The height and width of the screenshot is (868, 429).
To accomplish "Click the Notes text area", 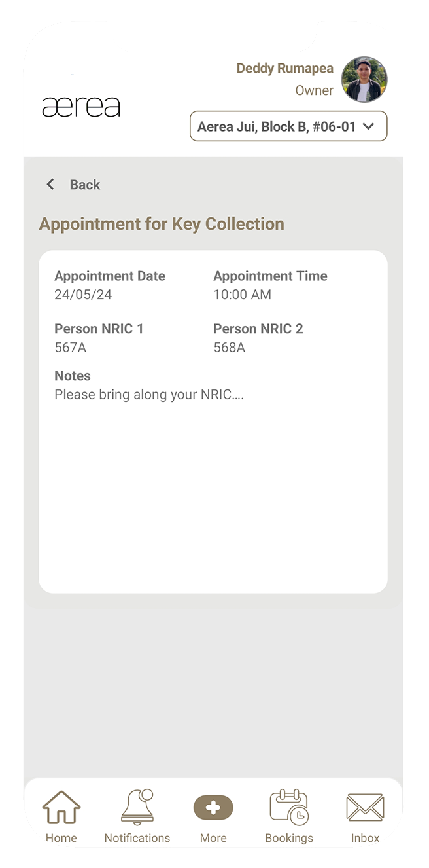I will tap(148, 394).
